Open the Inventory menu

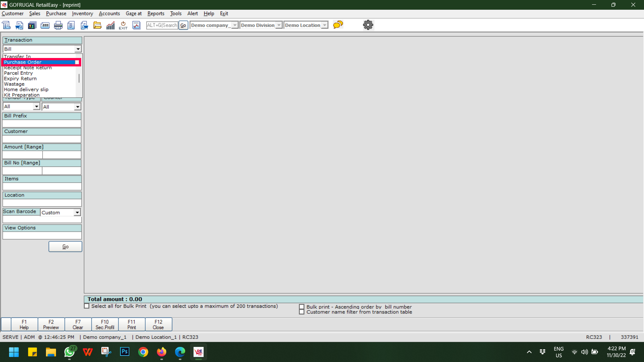(x=82, y=13)
